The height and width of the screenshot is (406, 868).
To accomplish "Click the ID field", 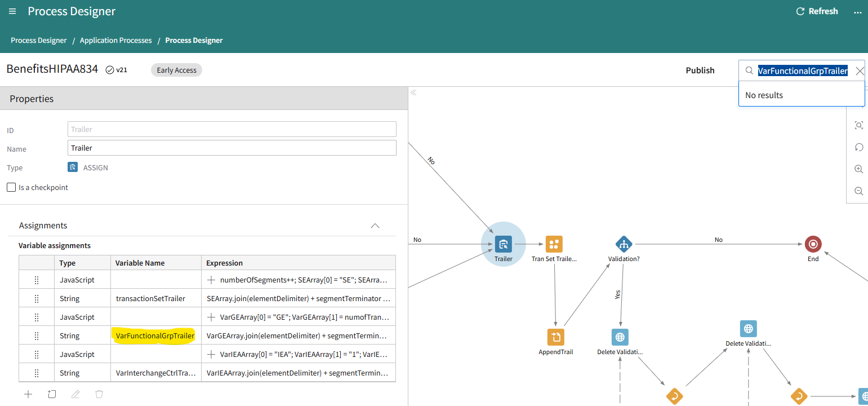I will (x=232, y=129).
